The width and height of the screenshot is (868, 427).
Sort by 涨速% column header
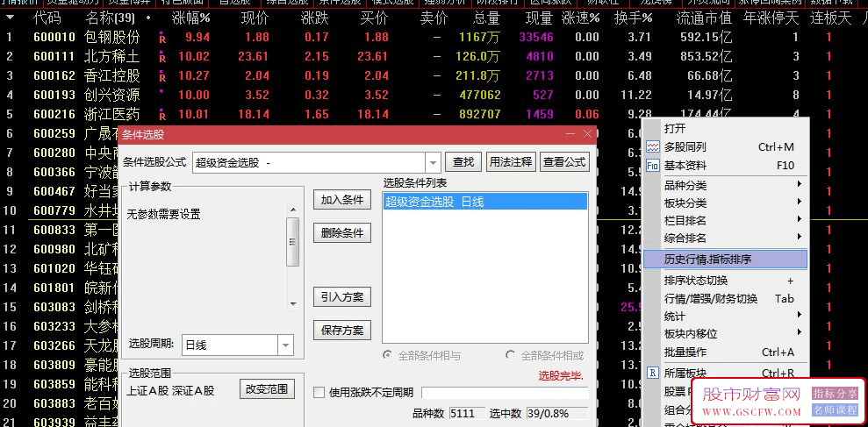pos(580,18)
